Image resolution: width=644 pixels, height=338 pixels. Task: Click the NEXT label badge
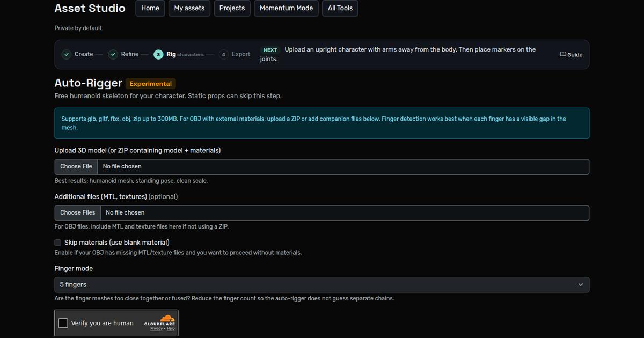270,50
